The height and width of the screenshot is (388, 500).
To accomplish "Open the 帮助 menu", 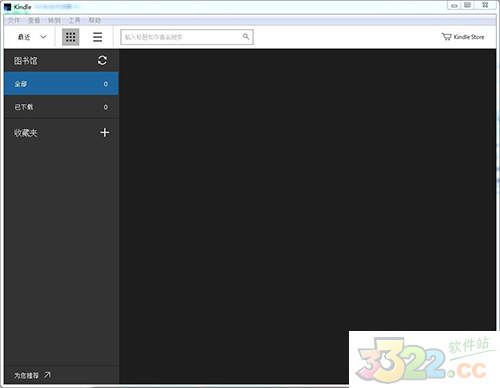I will click(x=95, y=20).
